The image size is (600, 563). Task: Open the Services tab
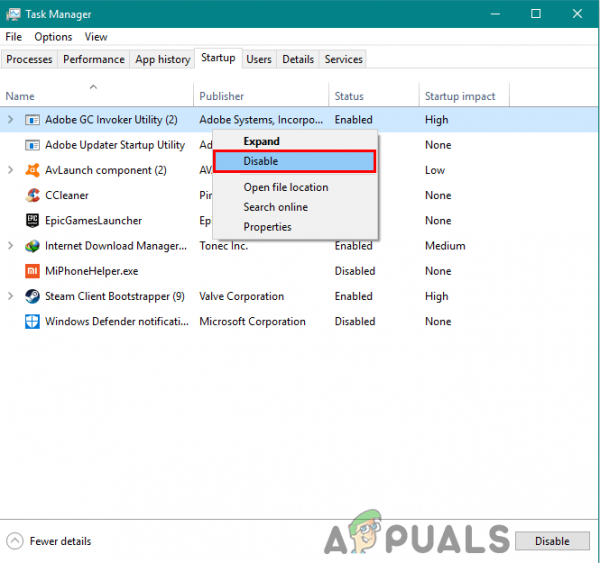click(343, 59)
